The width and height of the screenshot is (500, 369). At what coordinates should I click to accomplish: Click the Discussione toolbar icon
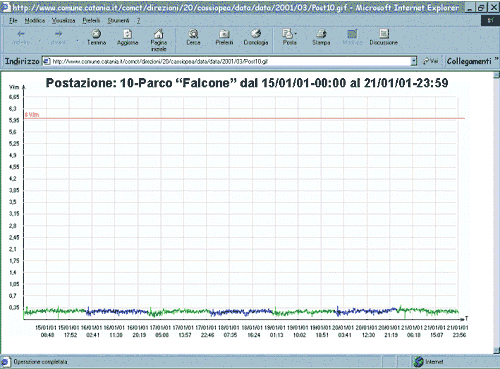(x=384, y=34)
